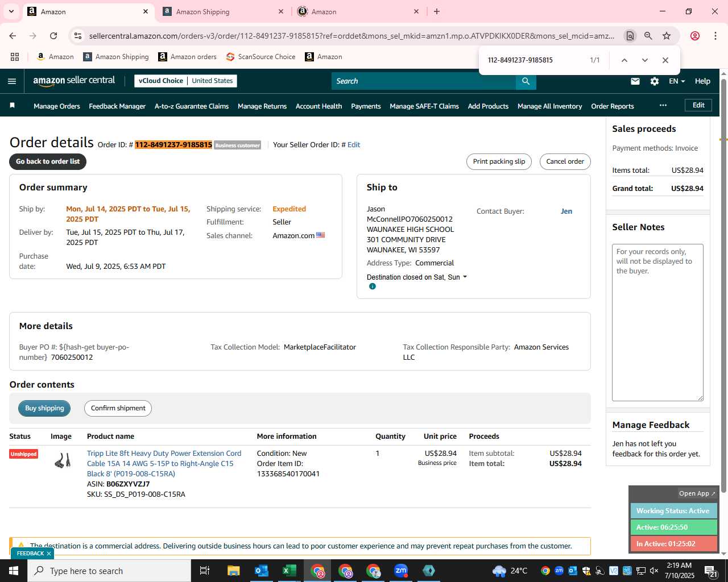Edit the Seller Order ID link
Viewport: 728px width, 582px height.
coord(354,145)
